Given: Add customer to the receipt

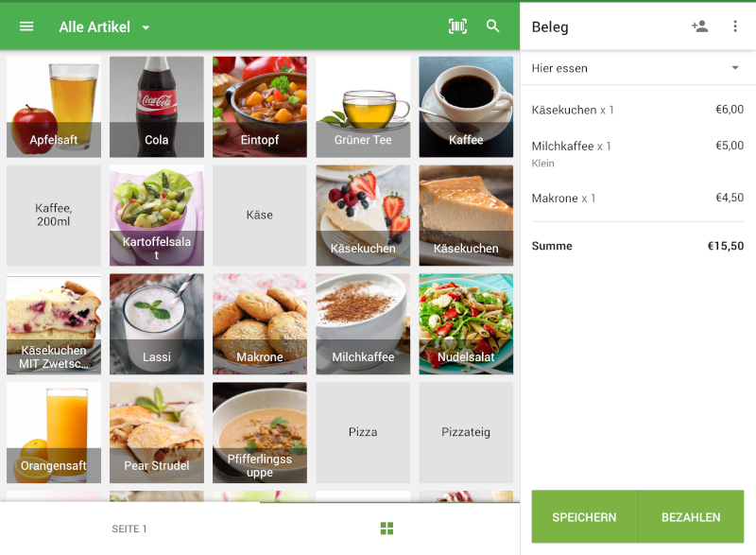Looking at the screenshot, I should [x=699, y=26].
